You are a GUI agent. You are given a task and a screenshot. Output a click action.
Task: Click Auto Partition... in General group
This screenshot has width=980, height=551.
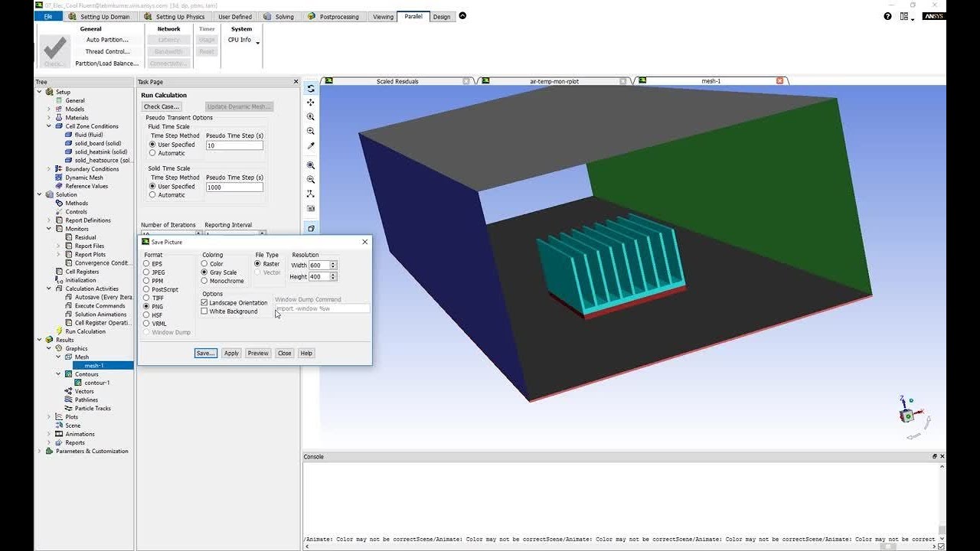[x=107, y=40]
